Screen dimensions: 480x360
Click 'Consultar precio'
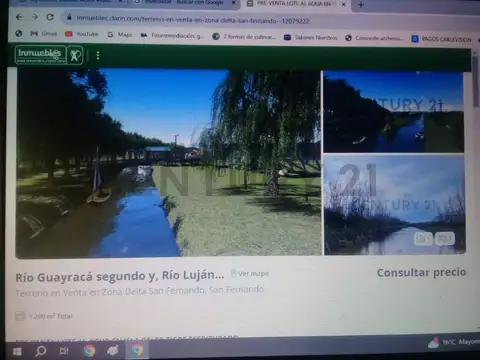(421, 273)
